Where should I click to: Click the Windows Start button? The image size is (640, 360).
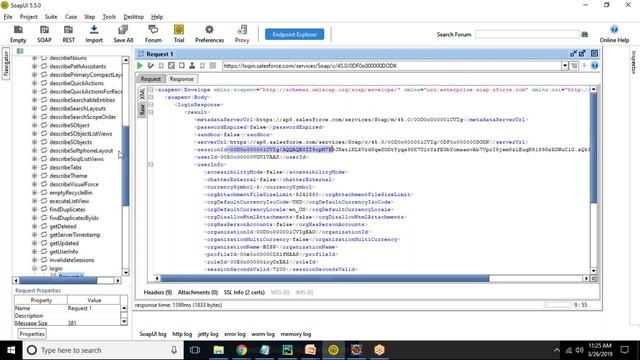[x=11, y=350]
